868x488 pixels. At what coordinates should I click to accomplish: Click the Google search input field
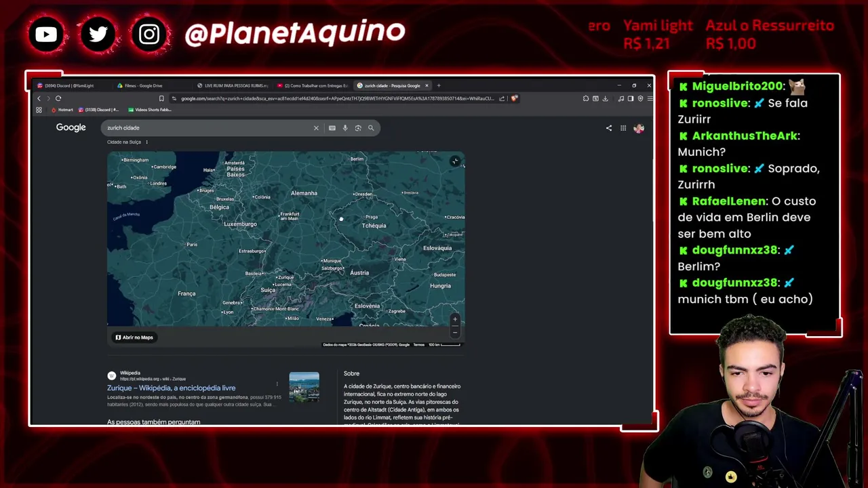point(207,127)
